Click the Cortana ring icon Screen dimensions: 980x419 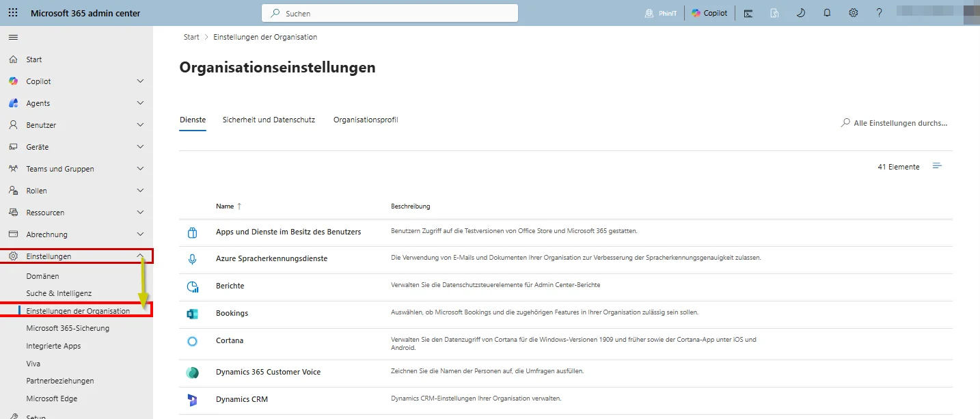(x=192, y=340)
